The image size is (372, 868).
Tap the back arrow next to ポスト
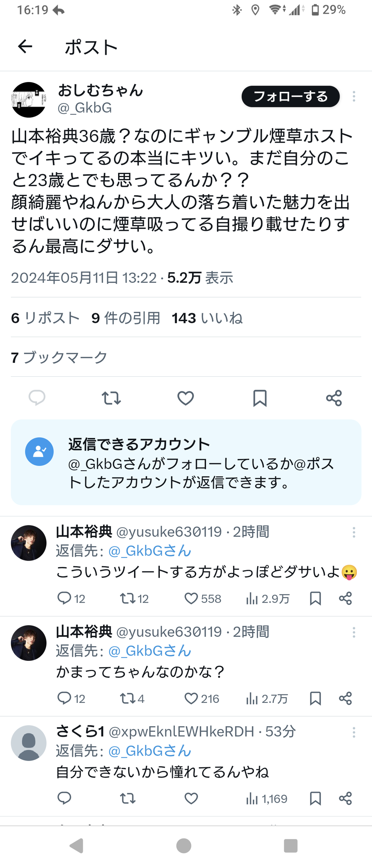pyautogui.click(x=25, y=46)
